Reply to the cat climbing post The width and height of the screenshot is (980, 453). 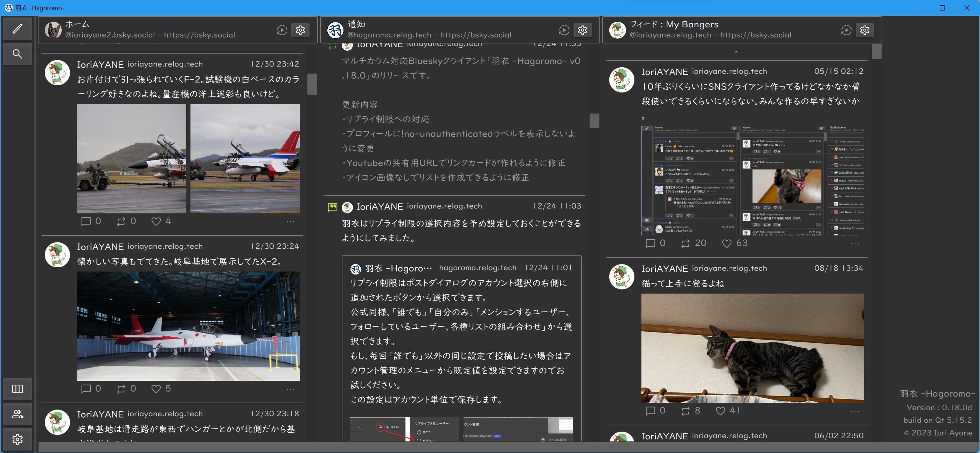pos(651,411)
